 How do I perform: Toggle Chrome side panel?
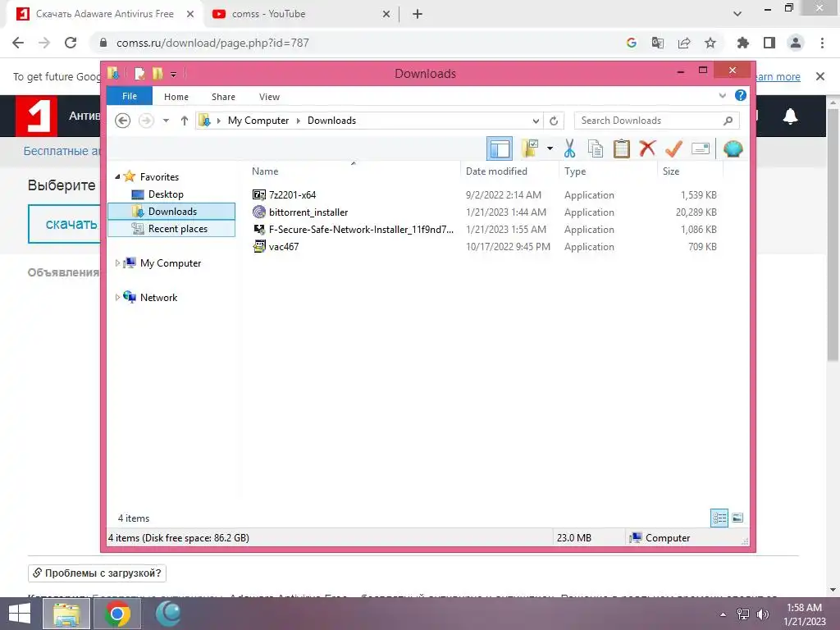[x=769, y=43]
